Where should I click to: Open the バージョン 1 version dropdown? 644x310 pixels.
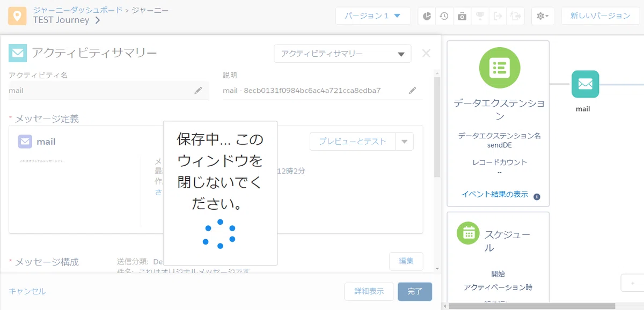(x=373, y=16)
